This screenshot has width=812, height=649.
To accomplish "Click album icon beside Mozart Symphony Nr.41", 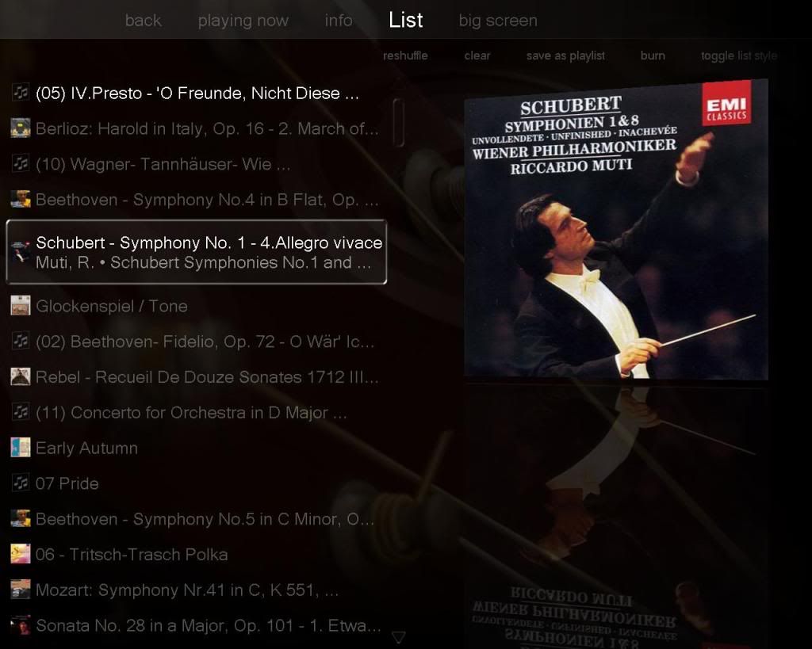I will coord(20,589).
